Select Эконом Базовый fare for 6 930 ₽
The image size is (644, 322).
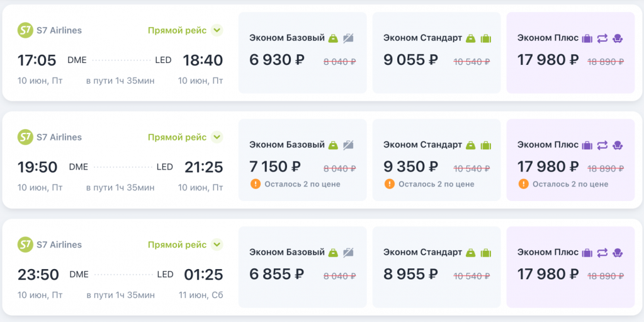click(x=303, y=53)
